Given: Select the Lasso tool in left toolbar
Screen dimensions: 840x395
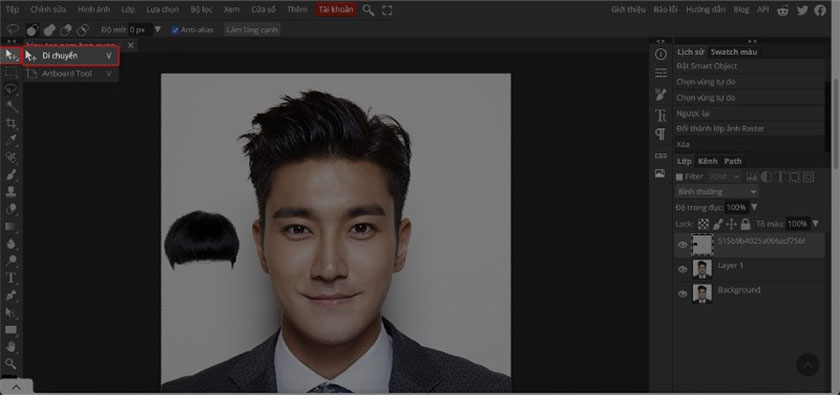Looking at the screenshot, I should click(x=11, y=89).
